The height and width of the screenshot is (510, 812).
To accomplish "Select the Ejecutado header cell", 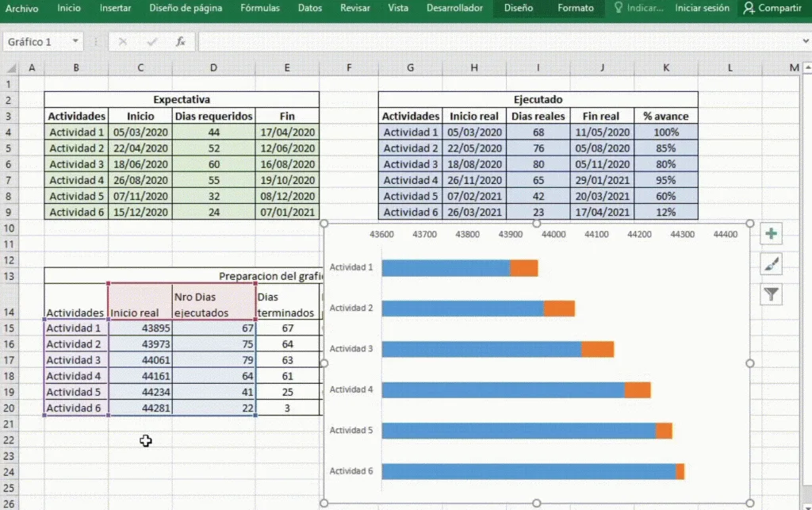I will 538,99.
